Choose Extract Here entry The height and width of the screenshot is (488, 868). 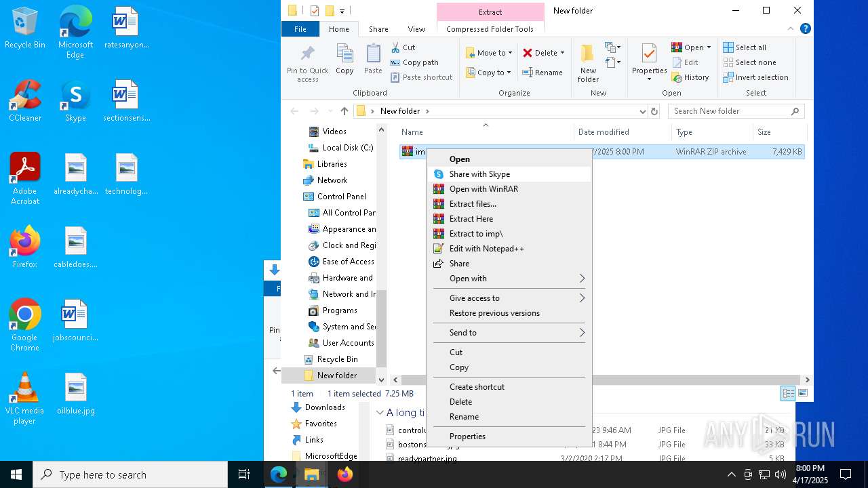pos(509,219)
